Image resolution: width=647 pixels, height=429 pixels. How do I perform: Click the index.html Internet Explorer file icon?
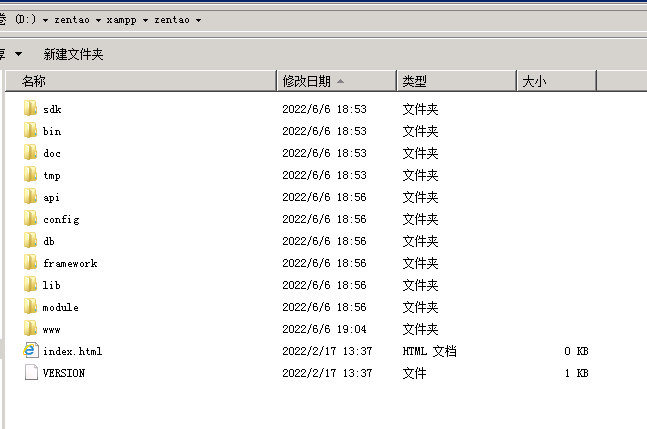coord(31,351)
